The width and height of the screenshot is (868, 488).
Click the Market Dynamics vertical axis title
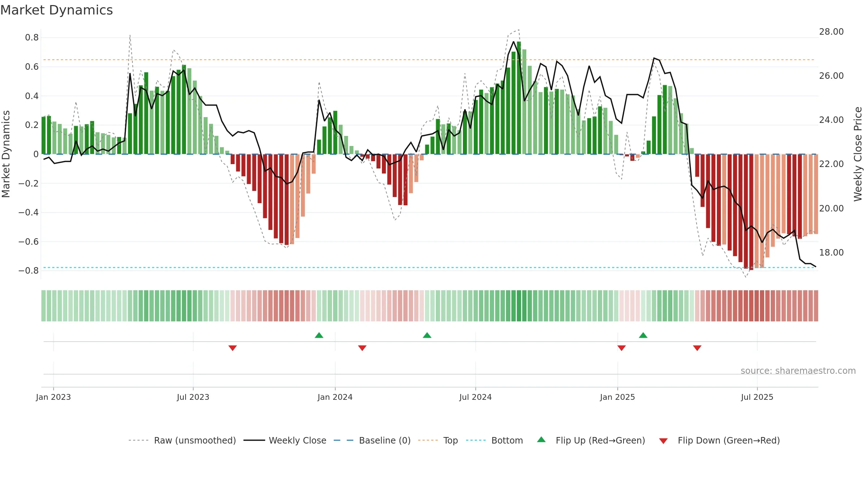point(6,154)
